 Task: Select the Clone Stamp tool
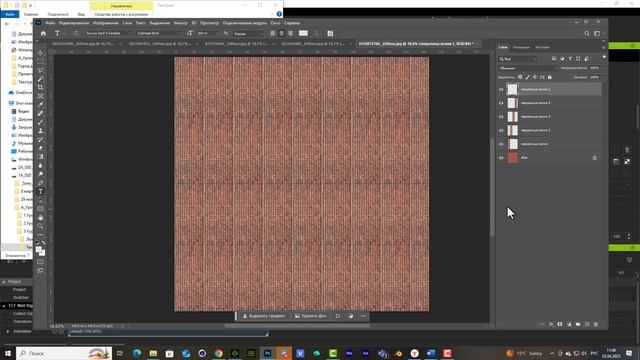point(40,131)
